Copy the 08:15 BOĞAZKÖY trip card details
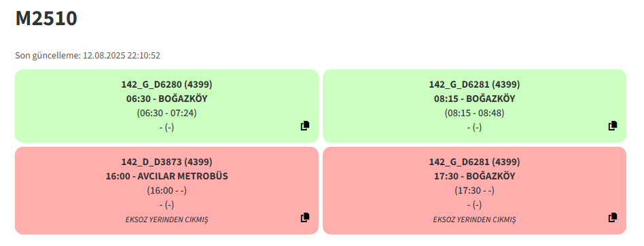This screenshot has width=644, height=246. click(x=612, y=126)
